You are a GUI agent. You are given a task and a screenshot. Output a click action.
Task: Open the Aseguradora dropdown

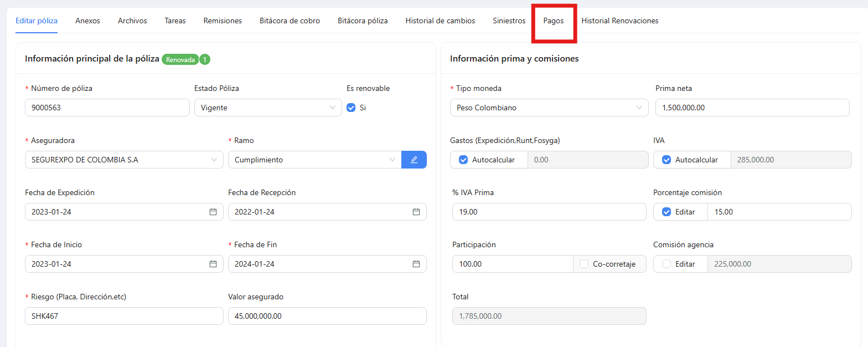coord(124,160)
